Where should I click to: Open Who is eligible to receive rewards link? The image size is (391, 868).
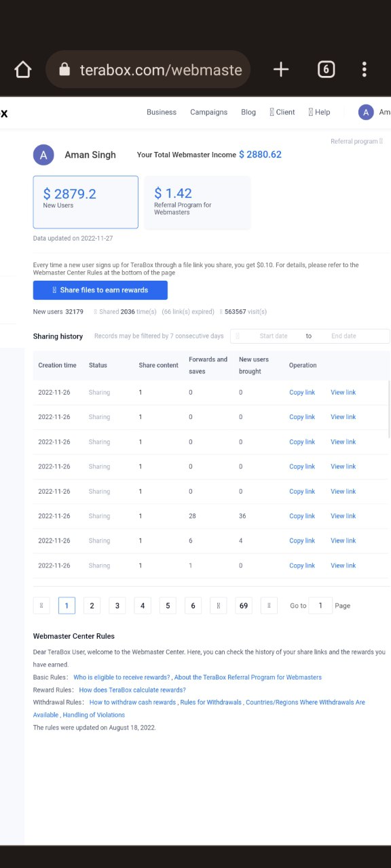tap(122, 677)
